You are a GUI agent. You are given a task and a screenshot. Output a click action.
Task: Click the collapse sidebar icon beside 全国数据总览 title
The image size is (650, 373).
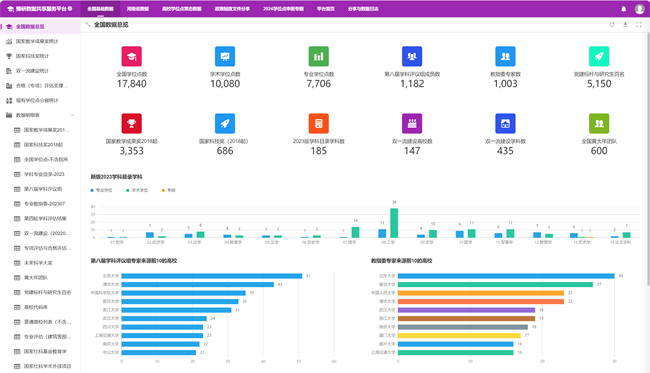click(x=88, y=25)
